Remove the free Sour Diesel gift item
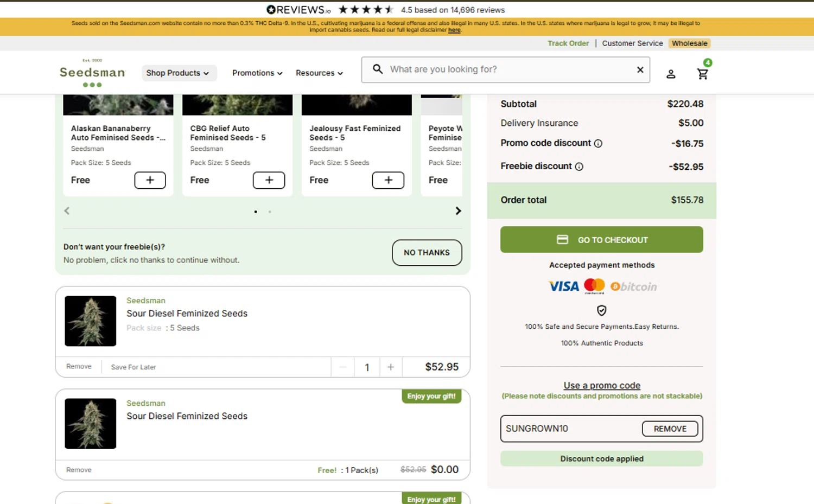This screenshot has height=504, width=814. coord(79,470)
